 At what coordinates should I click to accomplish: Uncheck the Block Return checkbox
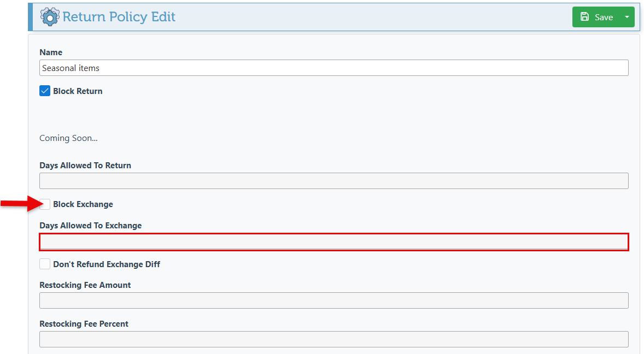[45, 91]
